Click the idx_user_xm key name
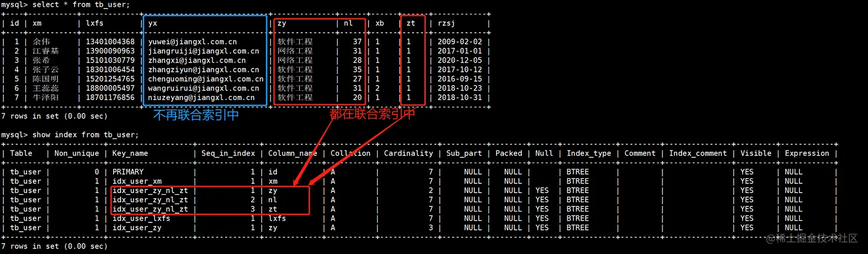The height and width of the screenshot is (254, 868). 137,181
